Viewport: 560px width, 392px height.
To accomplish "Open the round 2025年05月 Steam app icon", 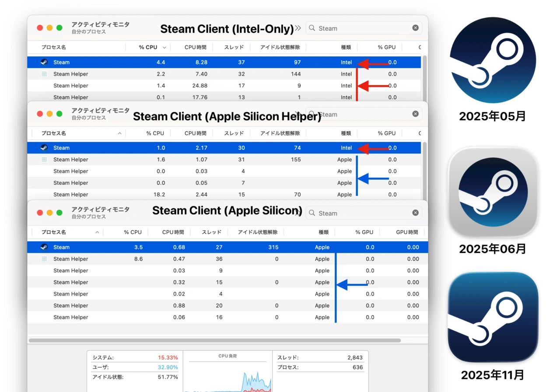I will coord(493,60).
